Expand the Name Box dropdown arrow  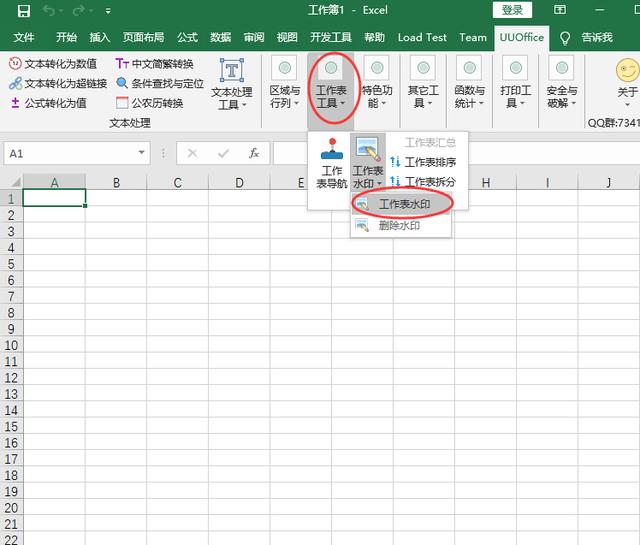coord(142,153)
